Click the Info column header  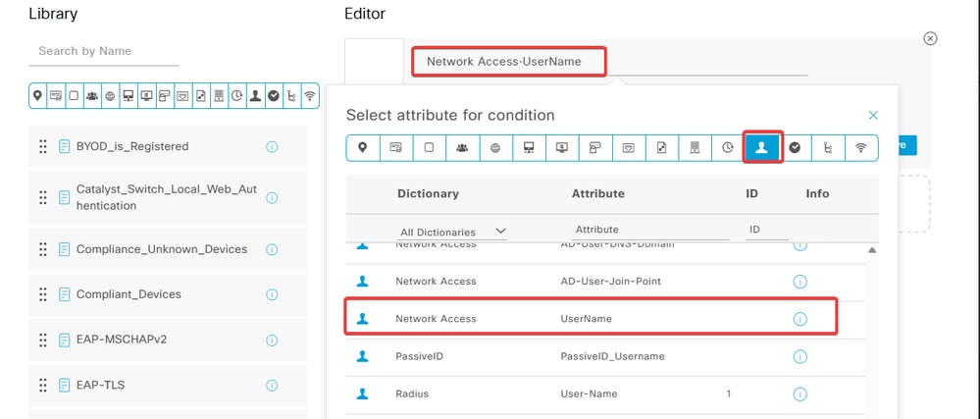pyautogui.click(x=817, y=194)
